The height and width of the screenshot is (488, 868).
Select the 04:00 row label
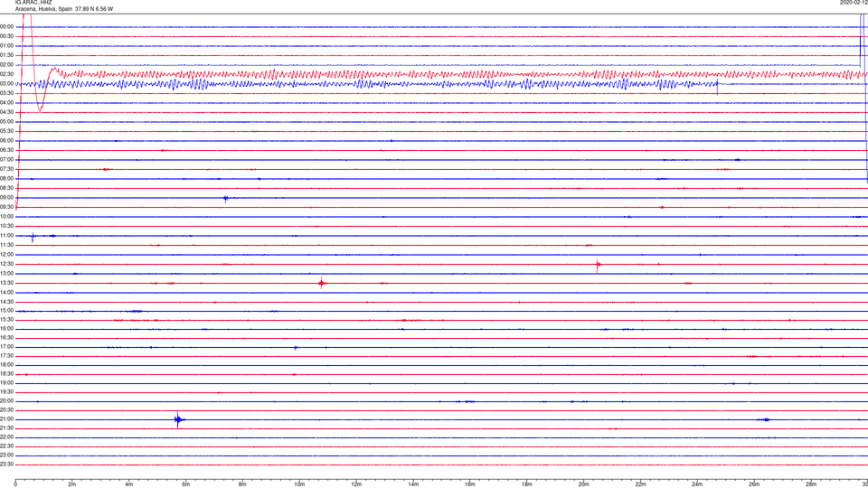coord(6,102)
